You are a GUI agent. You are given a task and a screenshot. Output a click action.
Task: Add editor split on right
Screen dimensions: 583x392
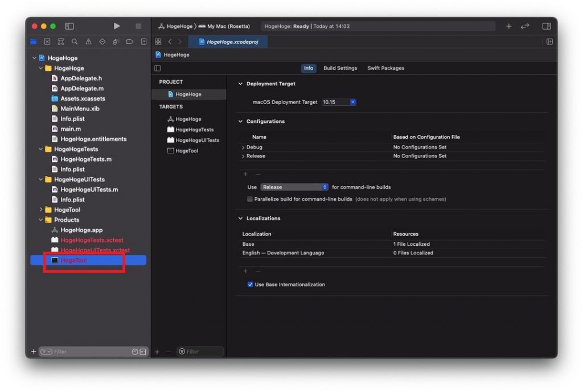pos(549,42)
